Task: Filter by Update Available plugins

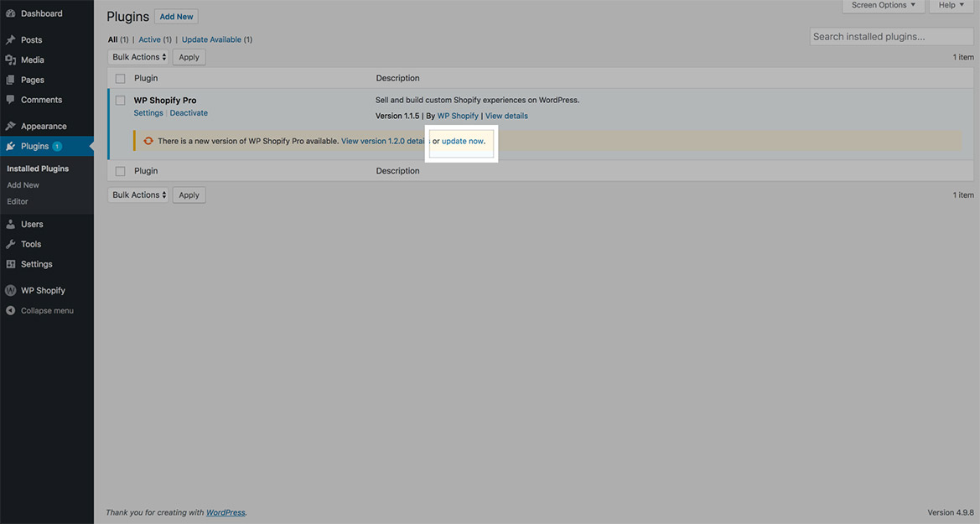Action: [x=211, y=39]
